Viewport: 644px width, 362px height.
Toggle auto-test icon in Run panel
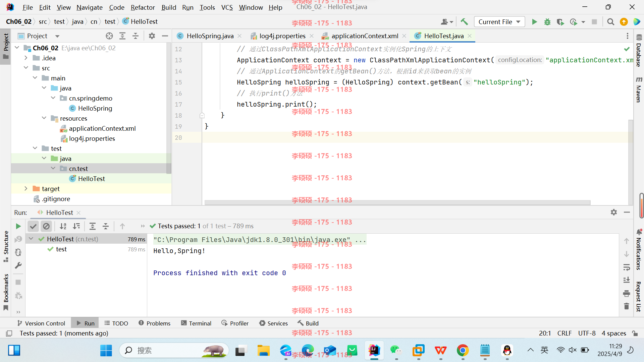[x=18, y=252]
